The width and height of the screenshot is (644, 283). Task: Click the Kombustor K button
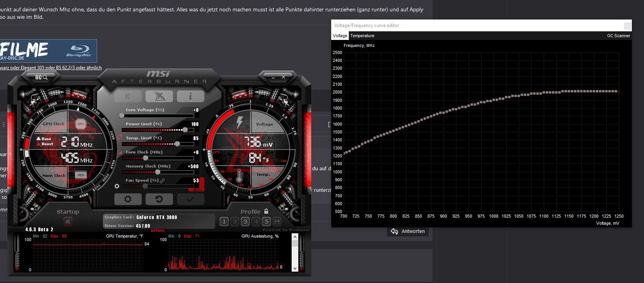[x=128, y=96]
